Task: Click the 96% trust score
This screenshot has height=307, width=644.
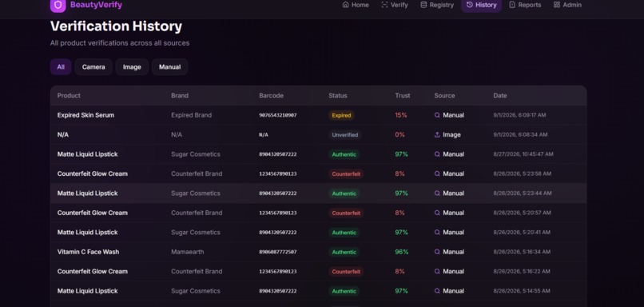Action: (x=402, y=252)
